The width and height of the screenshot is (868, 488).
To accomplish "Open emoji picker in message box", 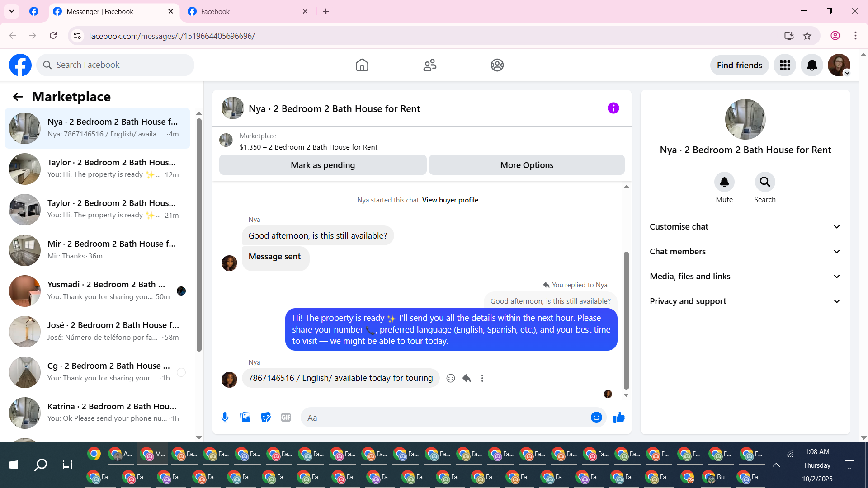I will pyautogui.click(x=596, y=418).
